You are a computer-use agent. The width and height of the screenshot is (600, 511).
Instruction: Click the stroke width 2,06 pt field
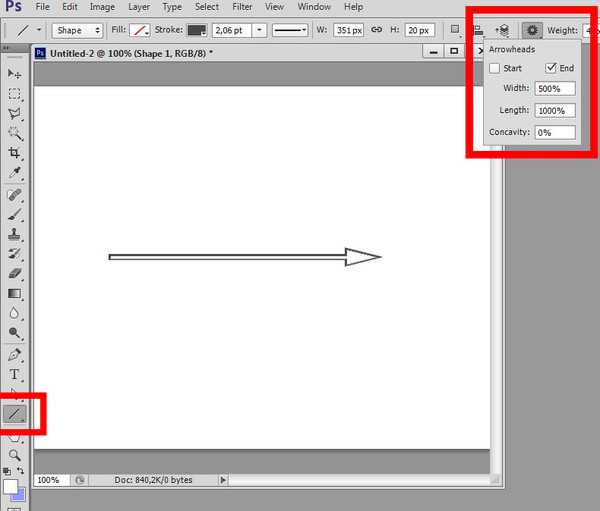point(232,30)
